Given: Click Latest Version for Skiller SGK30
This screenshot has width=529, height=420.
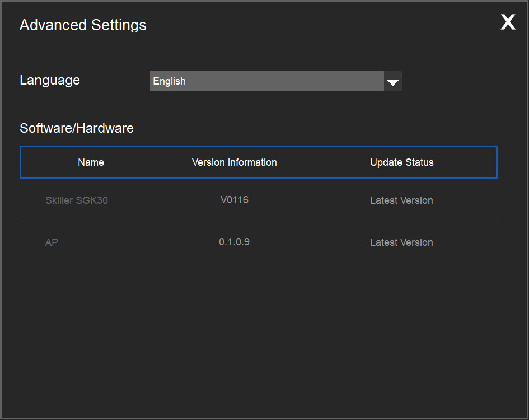Looking at the screenshot, I should pos(401,200).
